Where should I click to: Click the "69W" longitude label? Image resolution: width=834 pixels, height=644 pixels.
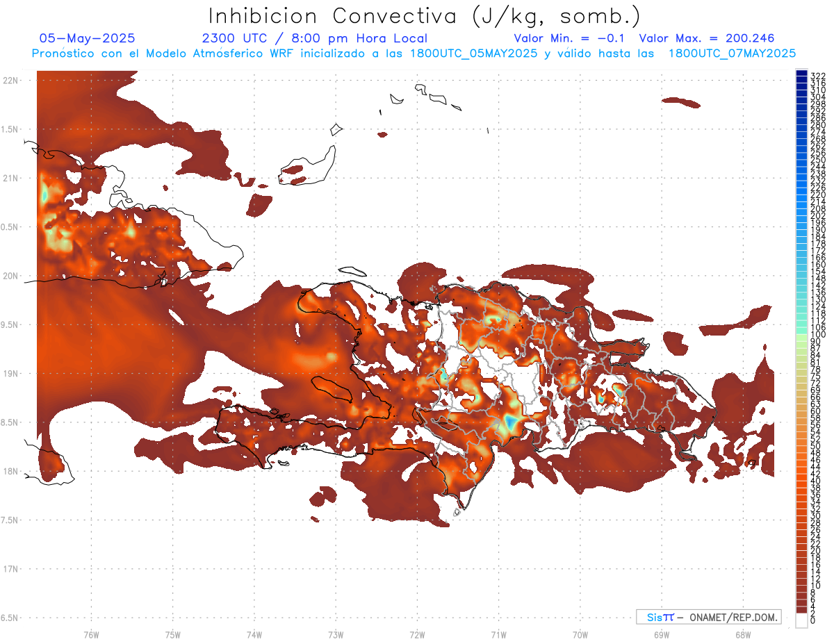click(x=662, y=634)
